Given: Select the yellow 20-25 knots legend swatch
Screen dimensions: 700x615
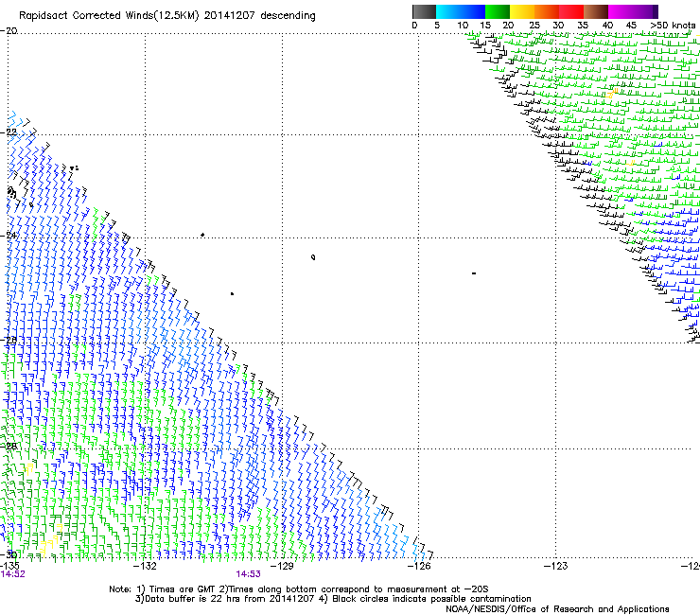Looking at the screenshot, I should click(522, 11).
